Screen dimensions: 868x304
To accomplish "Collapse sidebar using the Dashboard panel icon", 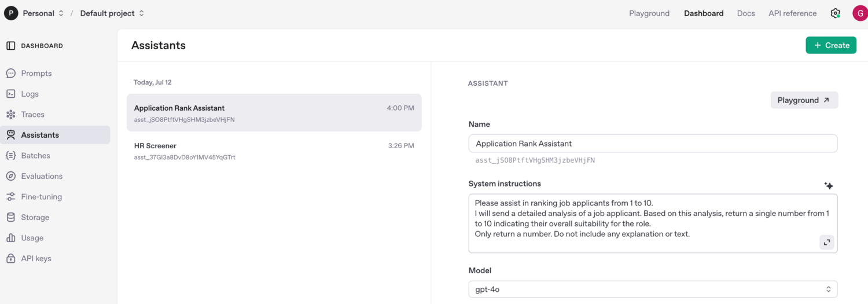I will tap(10, 46).
